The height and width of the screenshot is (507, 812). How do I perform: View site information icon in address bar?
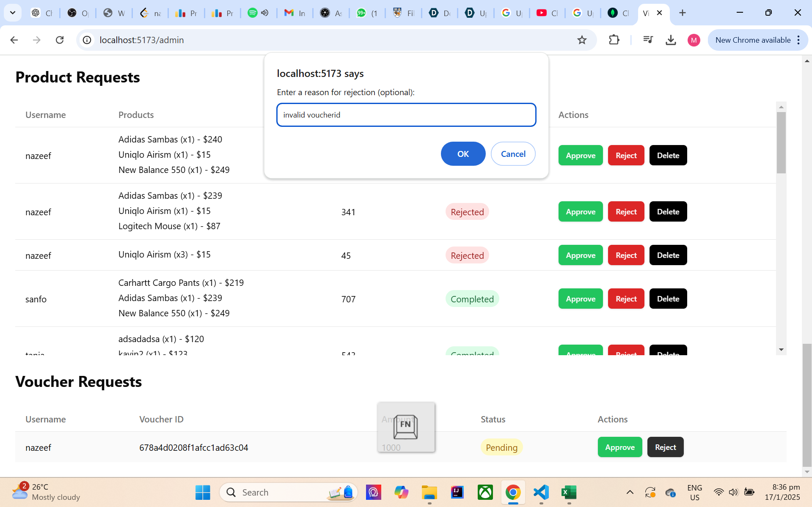87,40
